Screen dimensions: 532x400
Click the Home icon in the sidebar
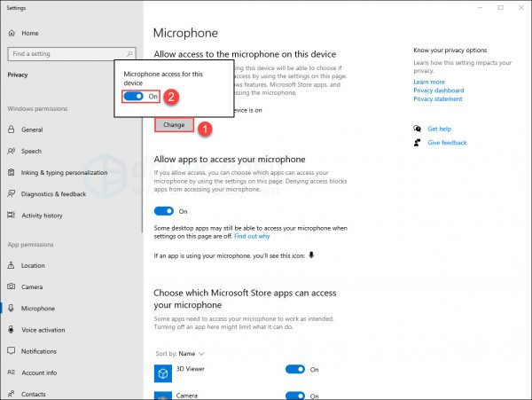point(12,33)
